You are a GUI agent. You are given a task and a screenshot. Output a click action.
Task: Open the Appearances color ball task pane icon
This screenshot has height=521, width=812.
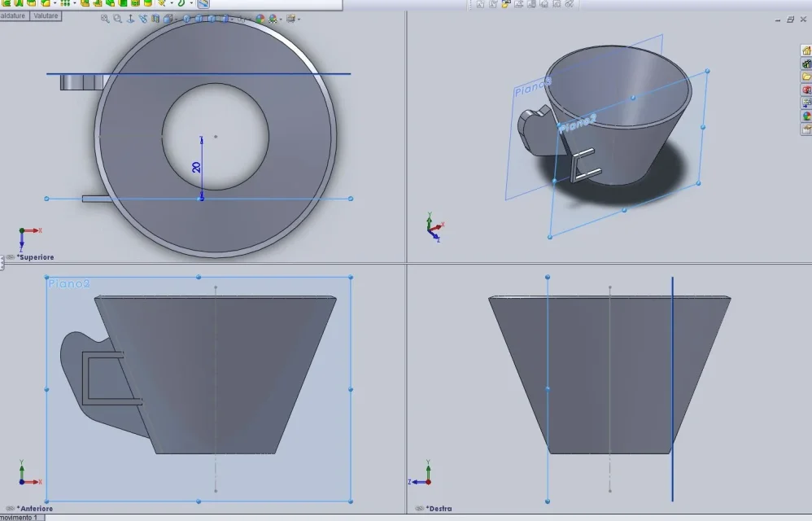tap(806, 116)
